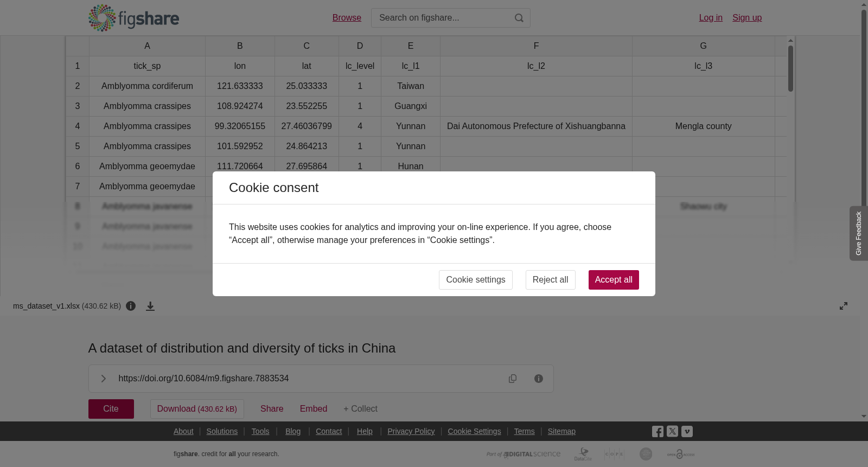Screen dimensions: 868x467
Task: Click Open Access logo in footer
Action: coord(681,454)
